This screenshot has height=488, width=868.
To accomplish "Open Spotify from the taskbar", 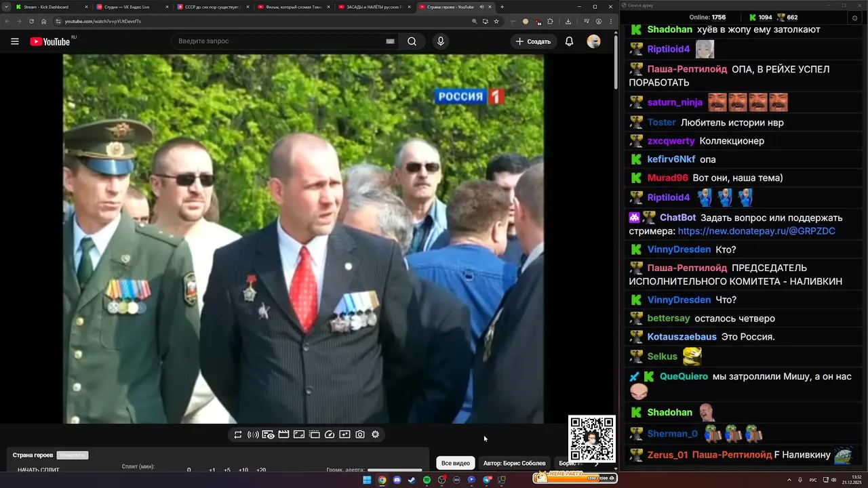I will point(427,480).
